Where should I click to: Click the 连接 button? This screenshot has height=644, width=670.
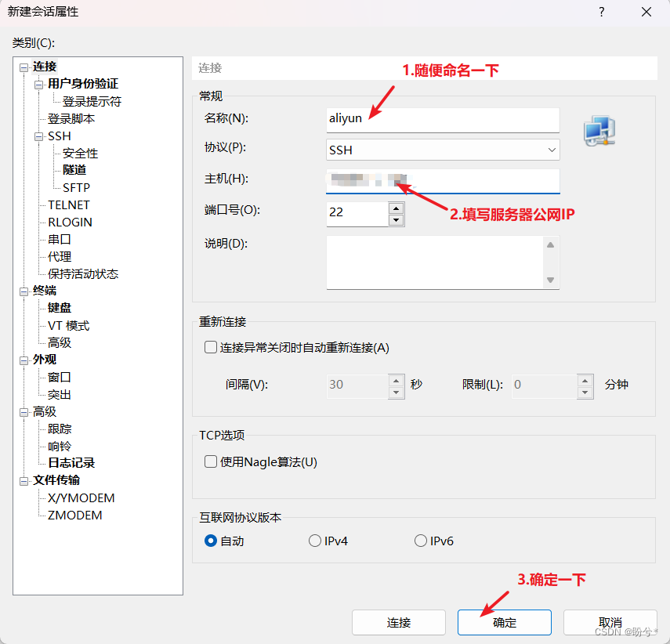398,622
